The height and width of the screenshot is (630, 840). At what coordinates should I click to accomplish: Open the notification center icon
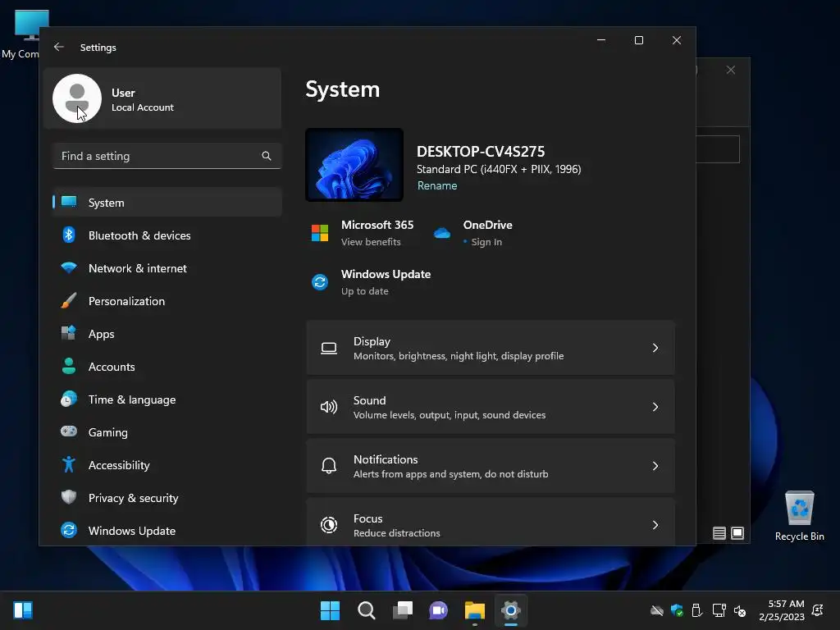tap(818, 610)
